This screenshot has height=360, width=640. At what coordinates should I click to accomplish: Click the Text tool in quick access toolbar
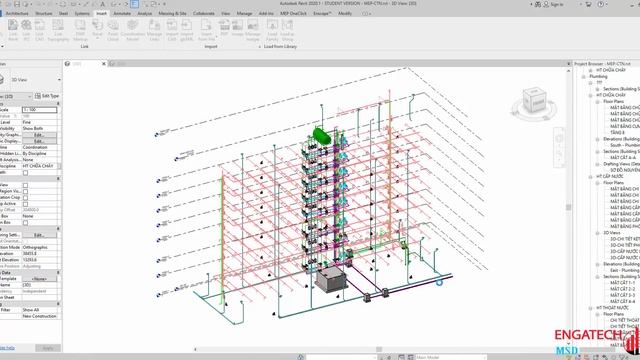(x=102, y=4)
